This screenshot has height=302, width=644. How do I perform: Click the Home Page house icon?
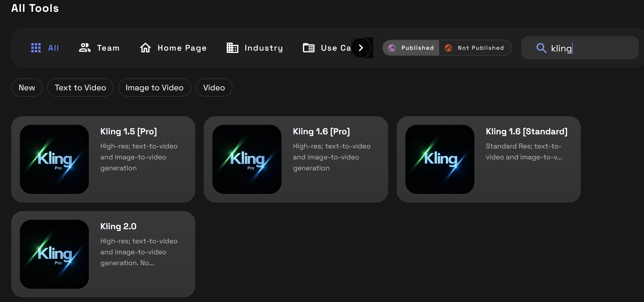pos(145,48)
